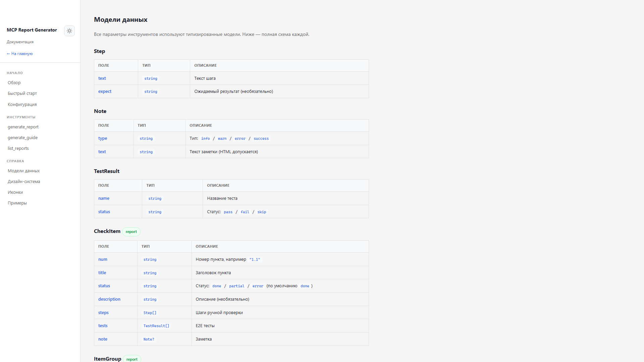
Task: Navigate to 'Конфигурация' section
Action: coord(22,105)
